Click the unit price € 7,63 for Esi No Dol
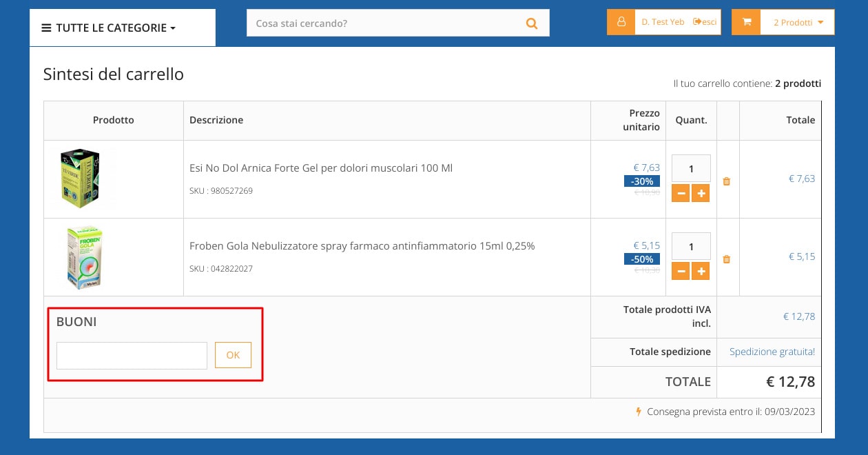The width and height of the screenshot is (868, 455). click(x=647, y=168)
